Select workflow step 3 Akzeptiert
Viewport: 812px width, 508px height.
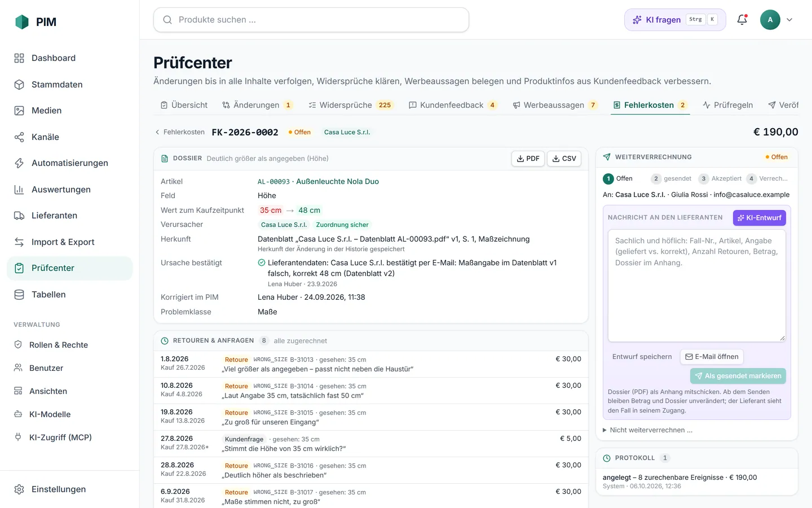720,179
